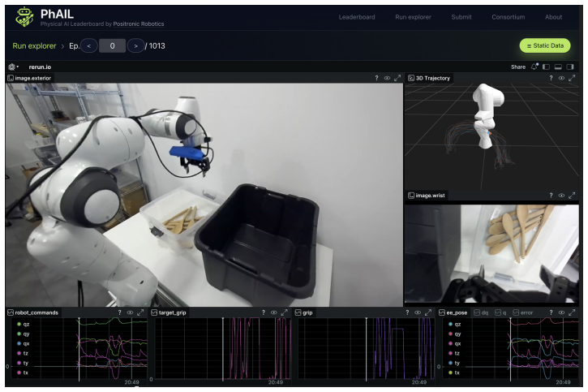Screen dimensions: 588x392
Task: Show help for the image.exterior view
Action: point(376,78)
